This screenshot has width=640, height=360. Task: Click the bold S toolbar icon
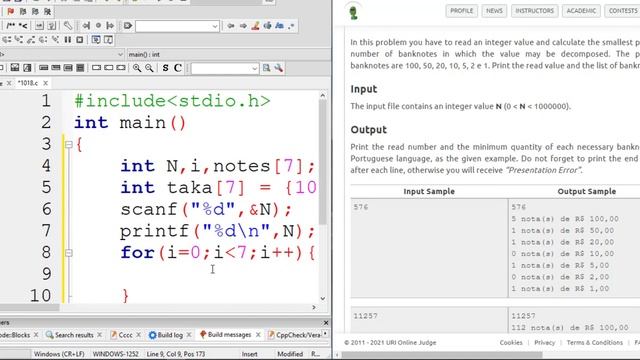(x=165, y=68)
